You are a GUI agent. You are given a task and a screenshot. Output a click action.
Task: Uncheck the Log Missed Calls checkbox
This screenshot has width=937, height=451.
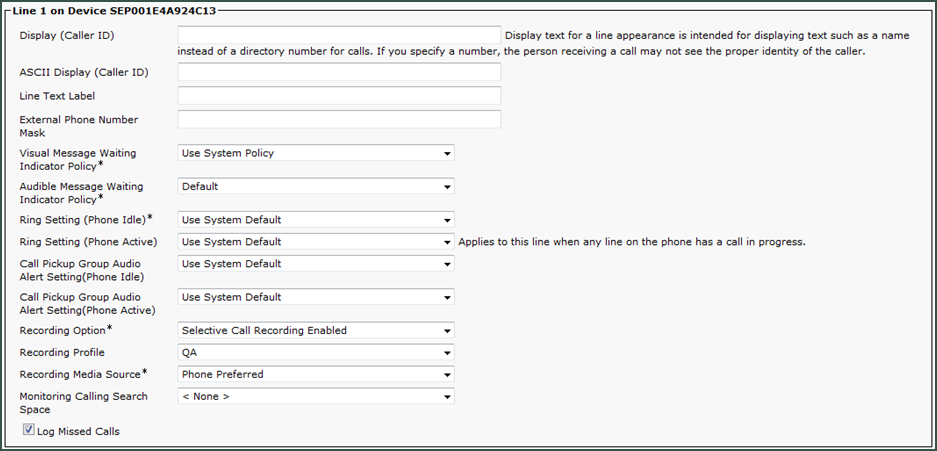coord(28,429)
